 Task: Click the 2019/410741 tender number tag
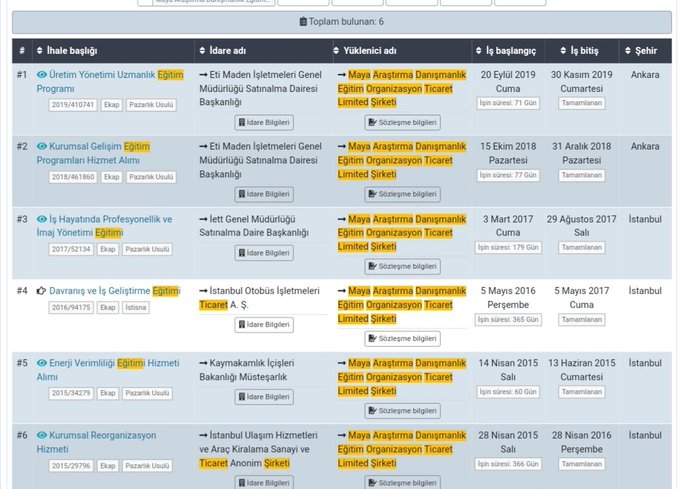72,105
